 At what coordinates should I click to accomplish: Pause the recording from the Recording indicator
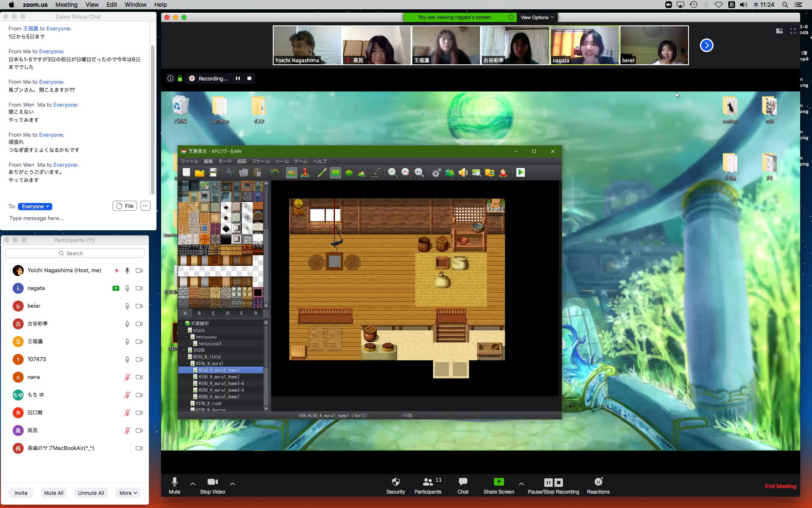(x=238, y=78)
